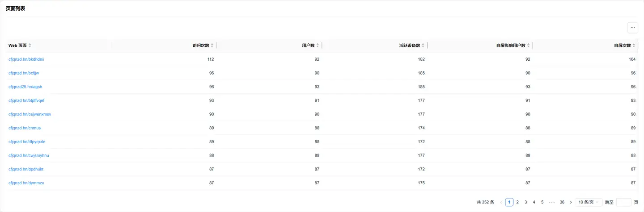Open cfjqnzd25.hn/agsh page link
Viewport: 644px width, 212px height.
pos(25,87)
